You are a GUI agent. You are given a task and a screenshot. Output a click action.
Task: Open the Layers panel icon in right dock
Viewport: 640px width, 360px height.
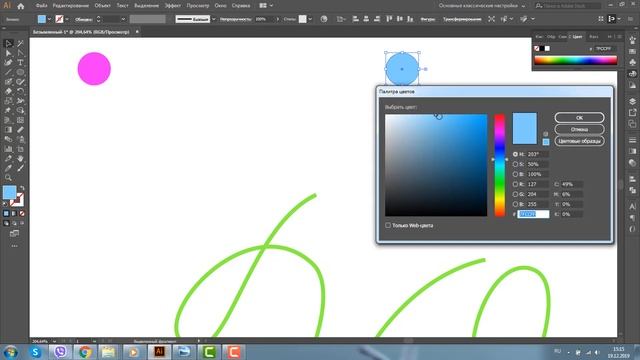632,101
